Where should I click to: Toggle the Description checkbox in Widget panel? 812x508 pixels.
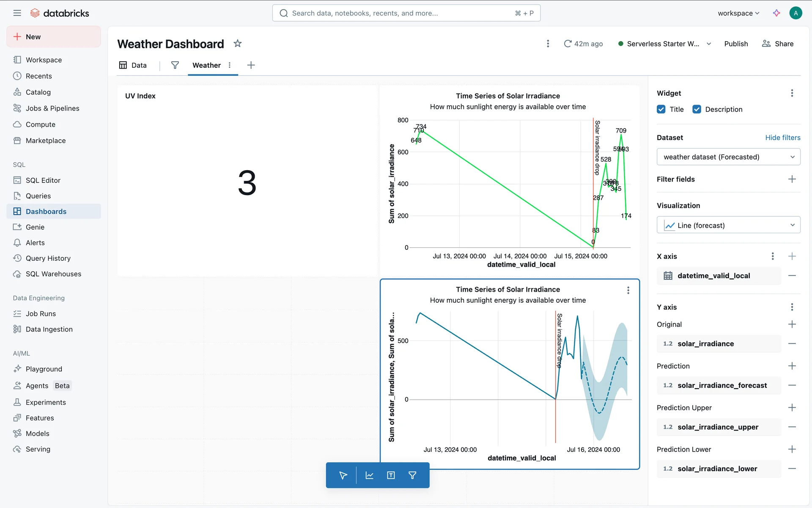[x=697, y=109]
